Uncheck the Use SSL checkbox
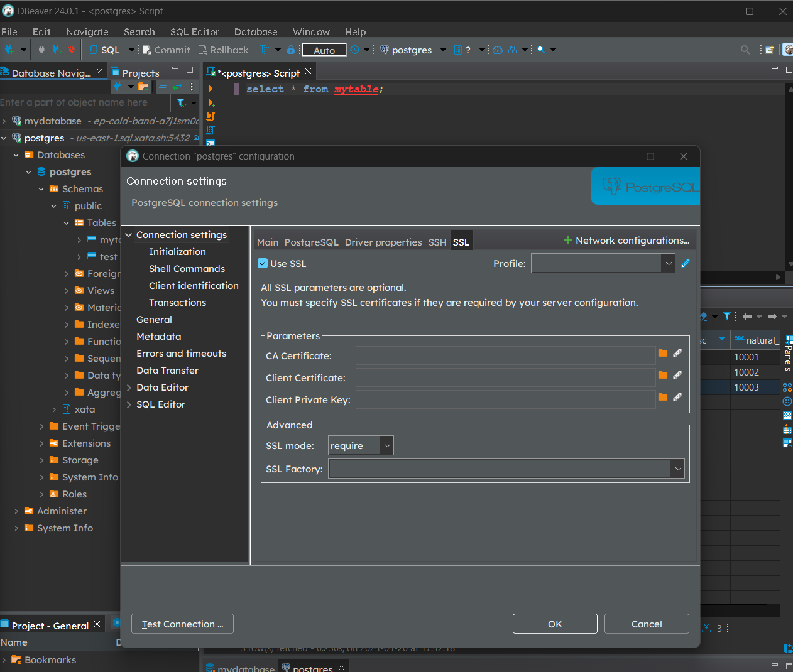The height and width of the screenshot is (672, 793). [263, 264]
